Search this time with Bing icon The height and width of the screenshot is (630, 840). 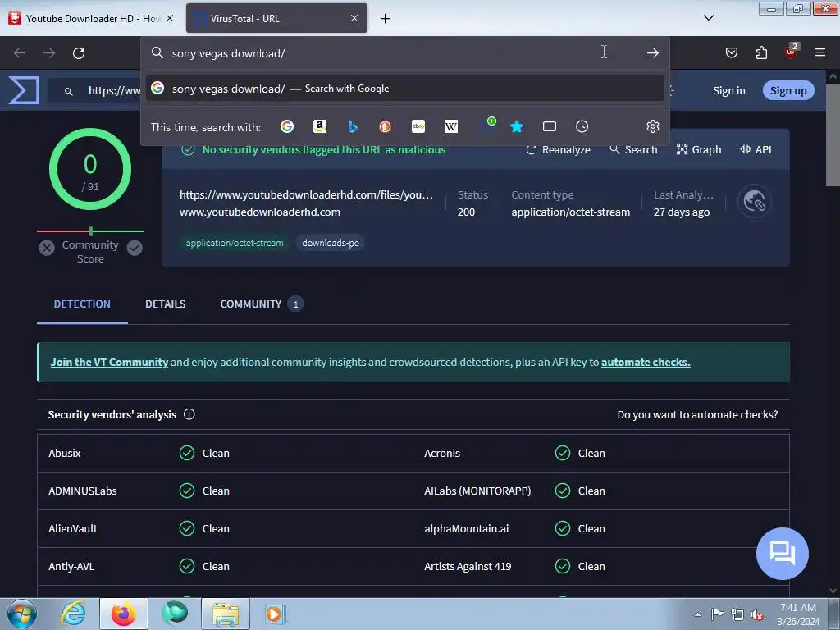coord(353,126)
